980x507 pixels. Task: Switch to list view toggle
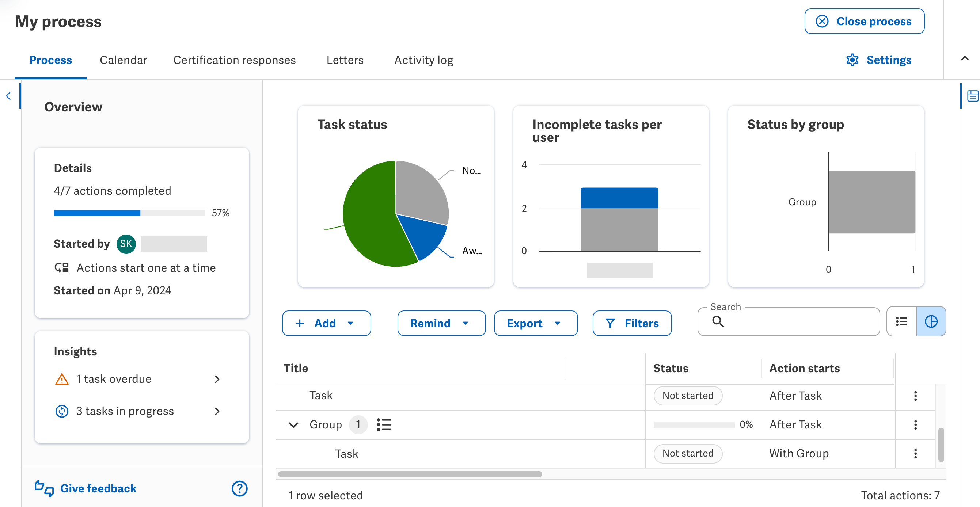(901, 322)
